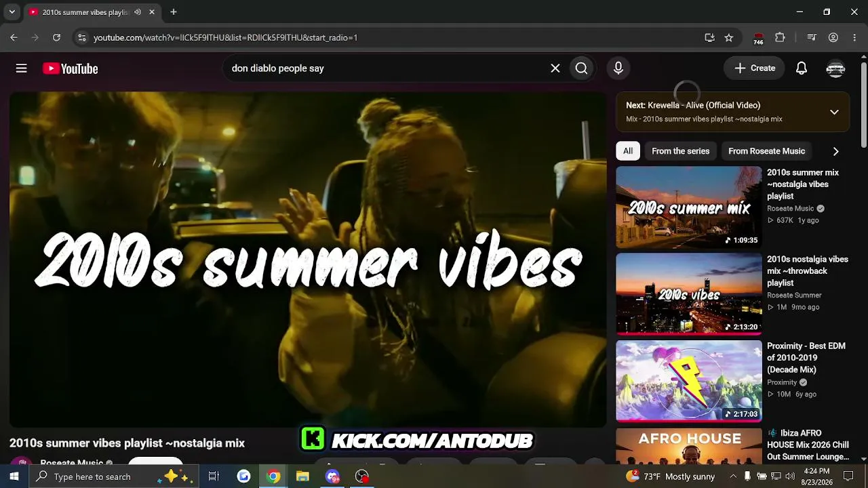This screenshot has width=868, height=488.
Task: Install the YouTube app from address bar
Action: 709,37
